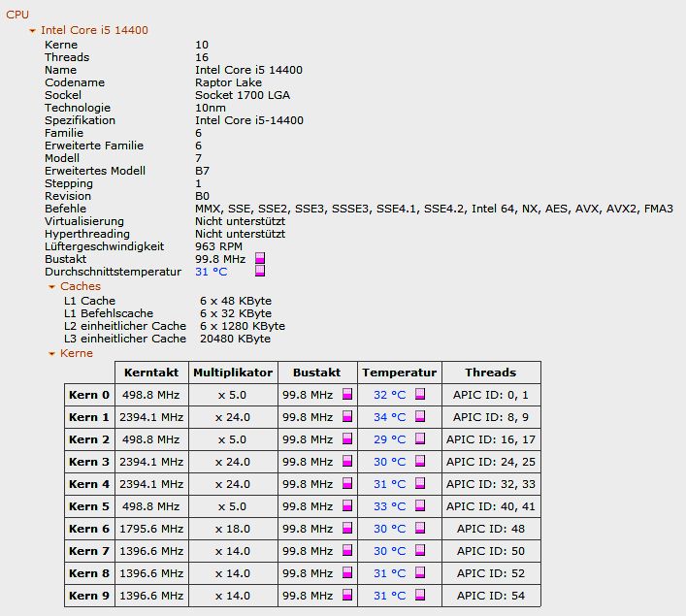Open Bustakt graph icon for Kern 7
This screenshot has width=686, height=616.
tap(347, 550)
